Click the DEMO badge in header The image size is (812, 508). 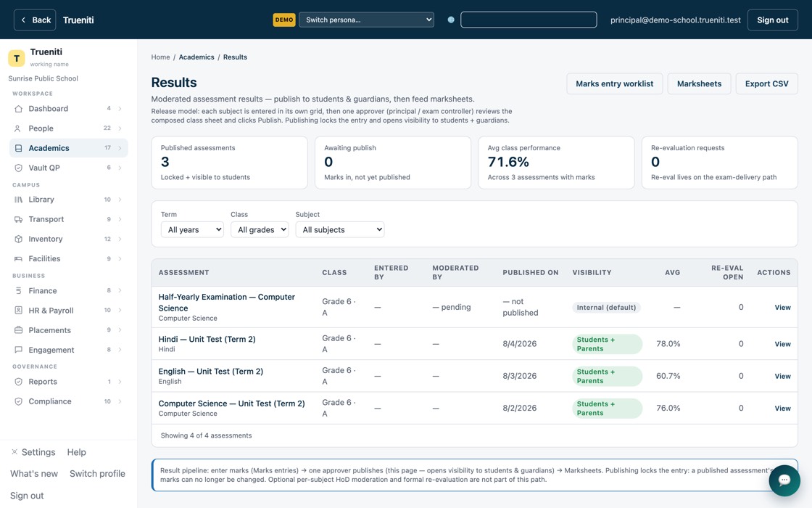pyautogui.click(x=283, y=20)
